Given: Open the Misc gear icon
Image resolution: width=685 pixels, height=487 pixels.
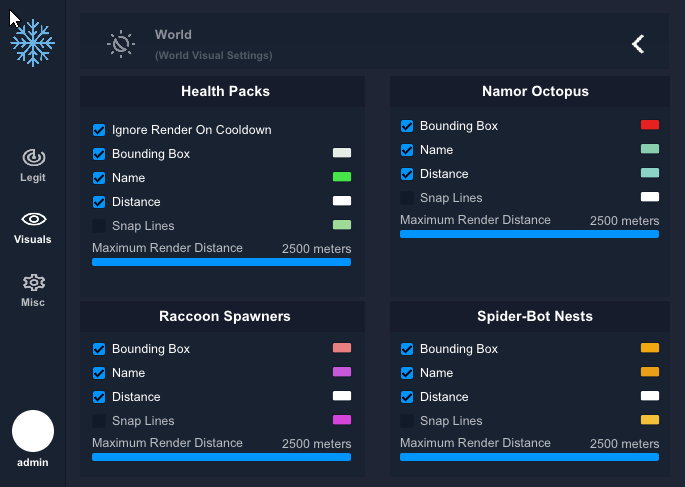Looking at the screenshot, I should [33, 283].
